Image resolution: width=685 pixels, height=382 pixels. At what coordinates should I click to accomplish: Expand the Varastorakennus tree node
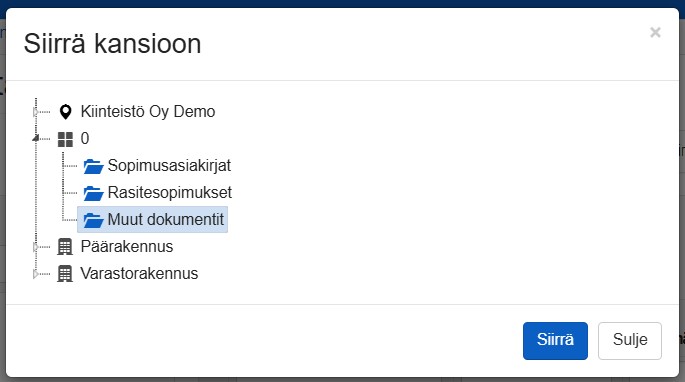(x=35, y=274)
